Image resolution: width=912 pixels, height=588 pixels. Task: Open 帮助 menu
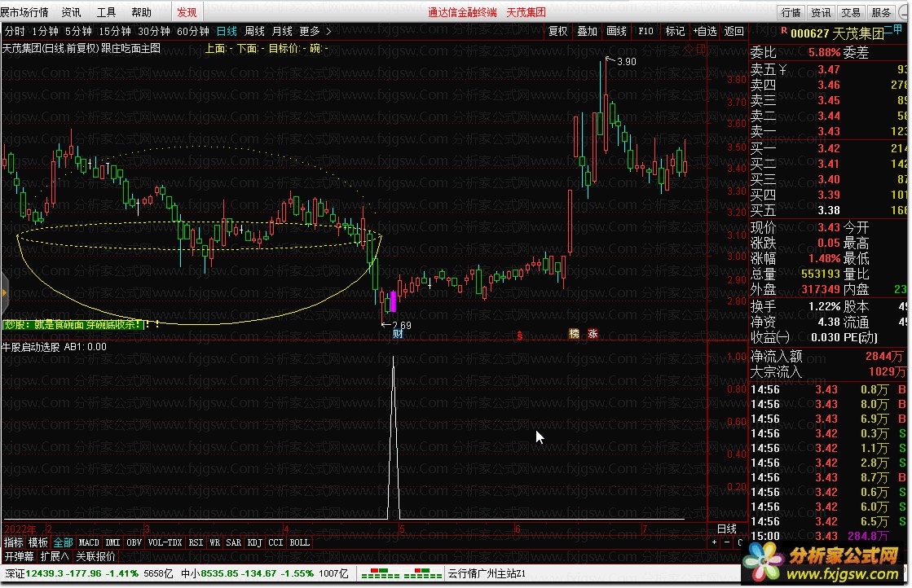141,12
